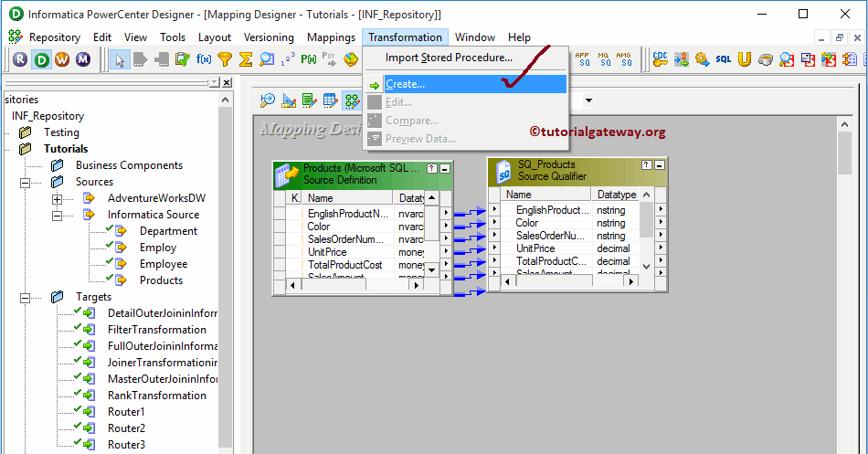Image resolution: width=868 pixels, height=454 pixels.
Task: Open the Mapplet Designer workspace icon
Action: pyautogui.click(x=331, y=100)
